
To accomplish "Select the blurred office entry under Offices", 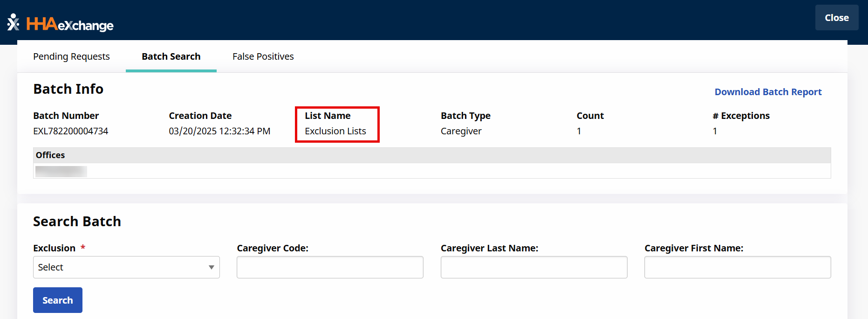I will (61, 171).
